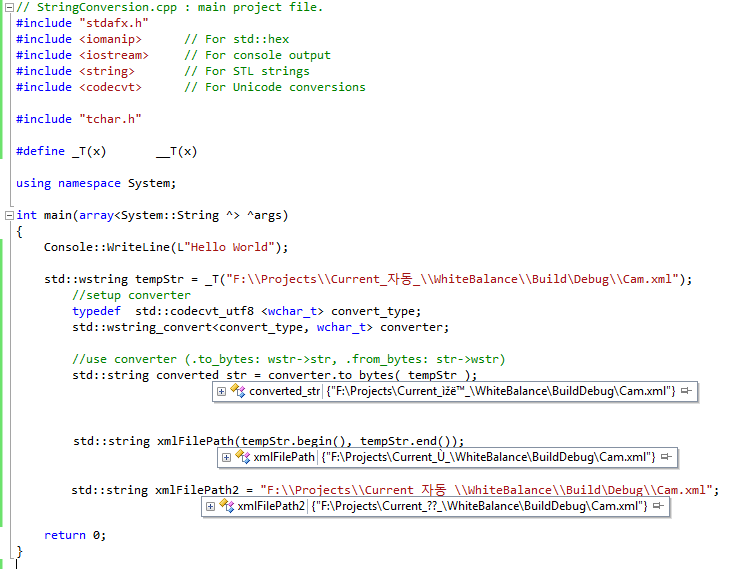
Task: Select the converted_str value text in datatip
Action: (501, 391)
